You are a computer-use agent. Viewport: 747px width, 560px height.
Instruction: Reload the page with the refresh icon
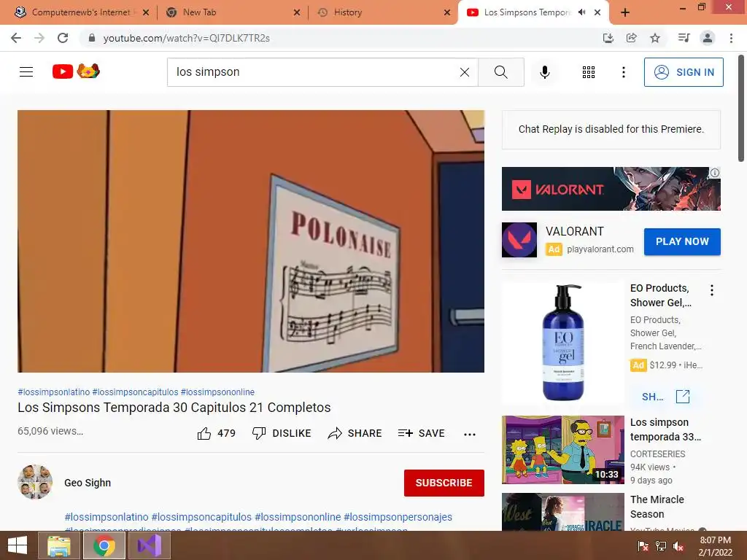(63, 38)
